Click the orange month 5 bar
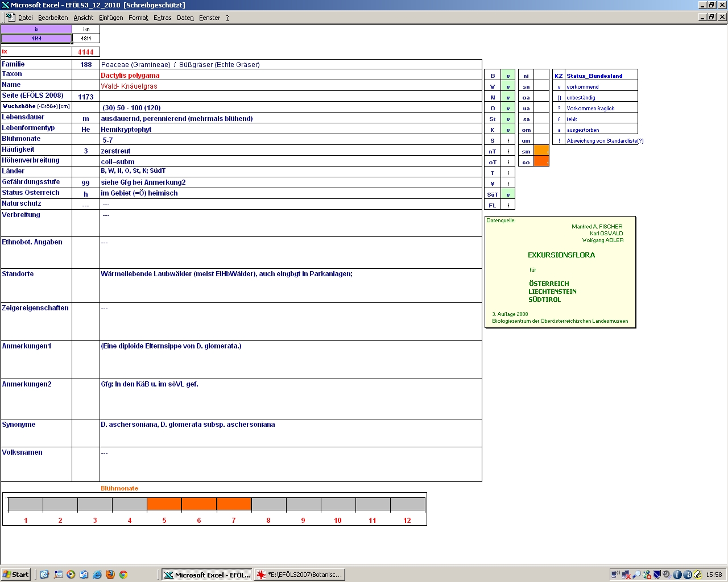Image resolution: width=728 pixels, height=582 pixels. point(164,504)
